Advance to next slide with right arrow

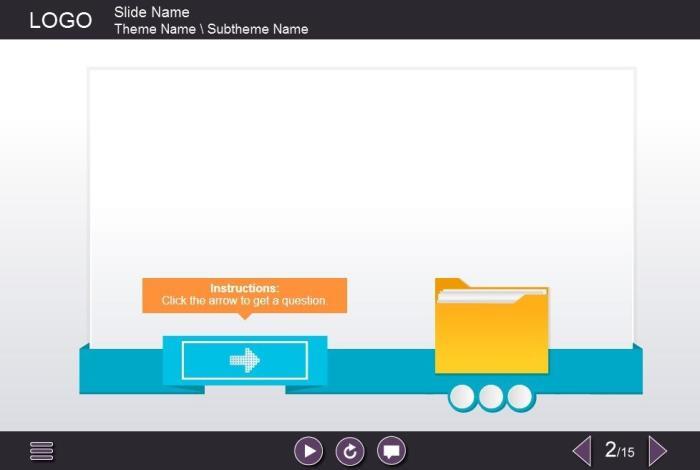pyautogui.click(x=657, y=451)
